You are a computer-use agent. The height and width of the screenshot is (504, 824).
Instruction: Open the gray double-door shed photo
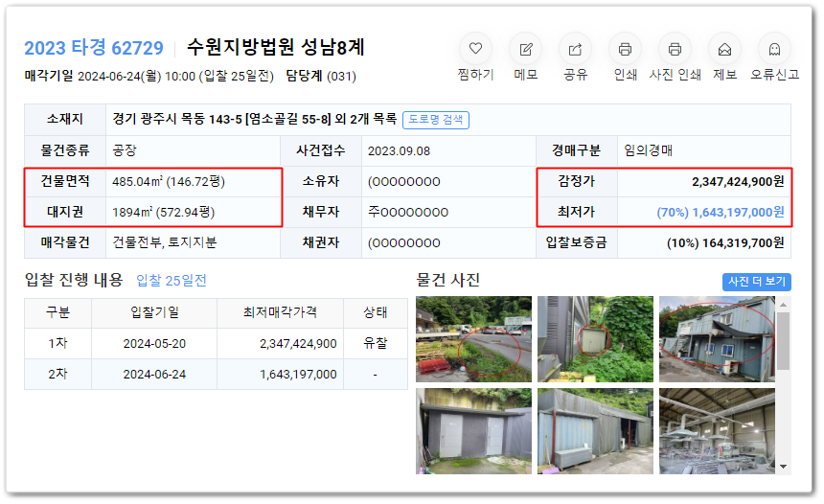pos(473,431)
